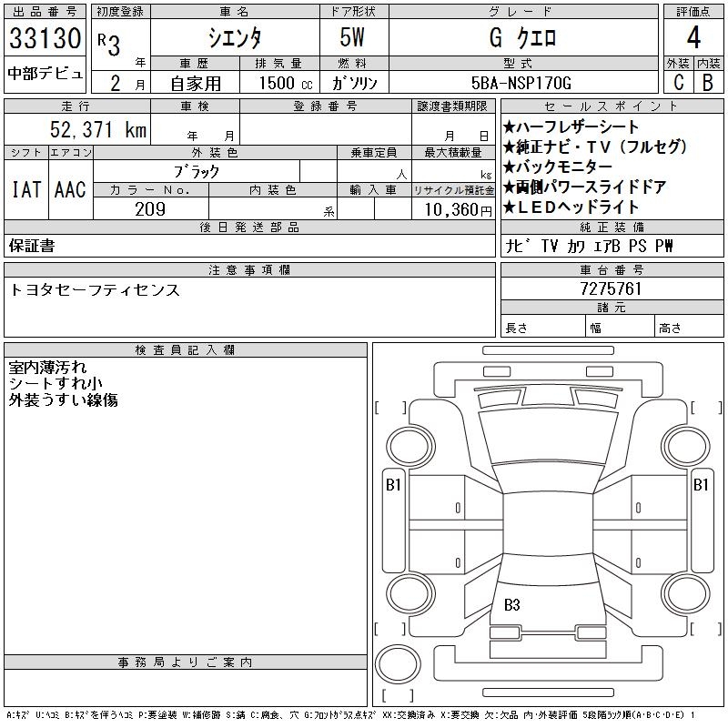Click the overall evaluation score 4
The height and width of the screenshot is (728, 728).
693,37
